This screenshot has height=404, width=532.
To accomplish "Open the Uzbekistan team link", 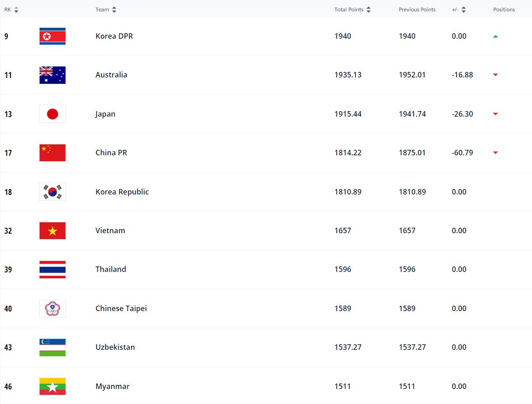I will (115, 347).
